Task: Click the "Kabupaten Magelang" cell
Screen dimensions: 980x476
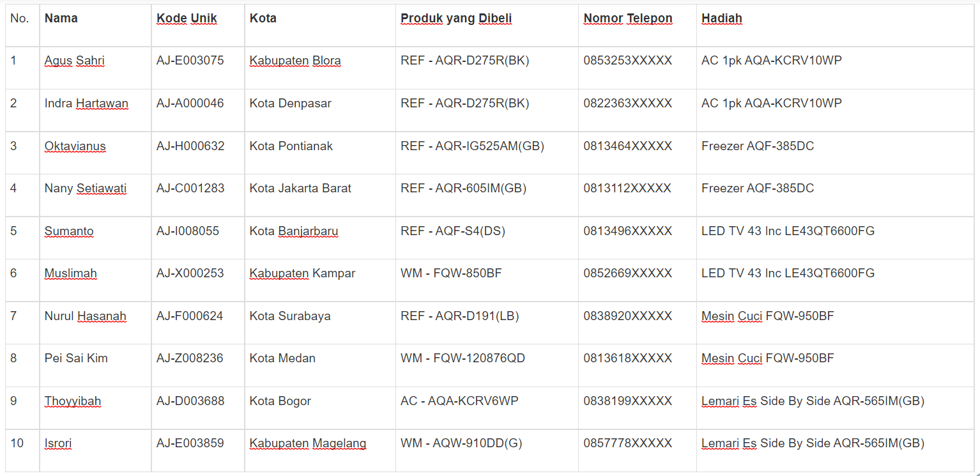Action: [308, 443]
